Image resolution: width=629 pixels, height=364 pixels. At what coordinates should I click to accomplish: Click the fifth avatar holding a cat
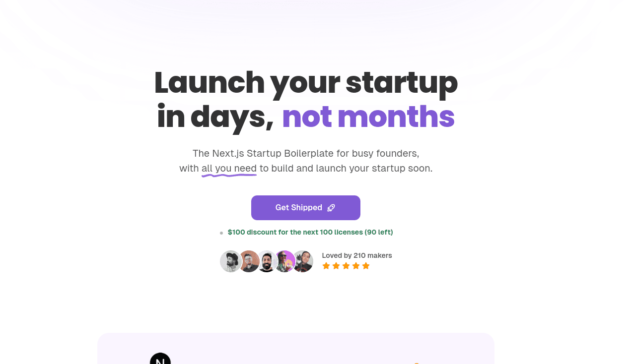pyautogui.click(x=303, y=261)
